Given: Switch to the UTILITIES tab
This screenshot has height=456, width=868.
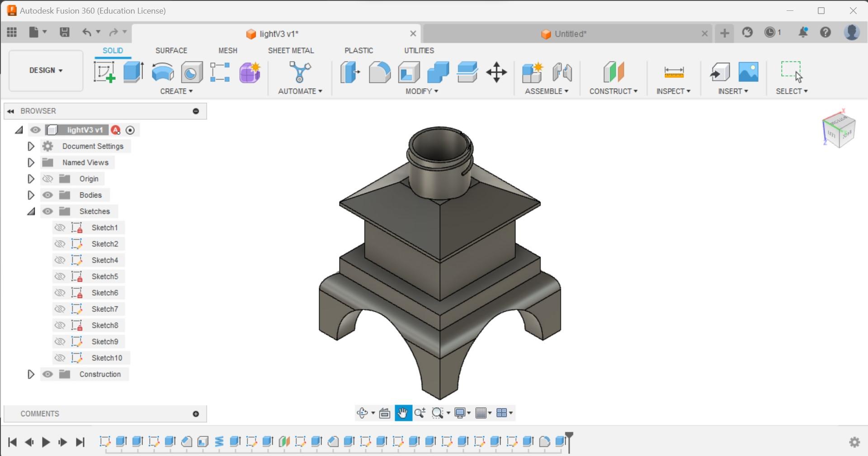Looking at the screenshot, I should (419, 51).
